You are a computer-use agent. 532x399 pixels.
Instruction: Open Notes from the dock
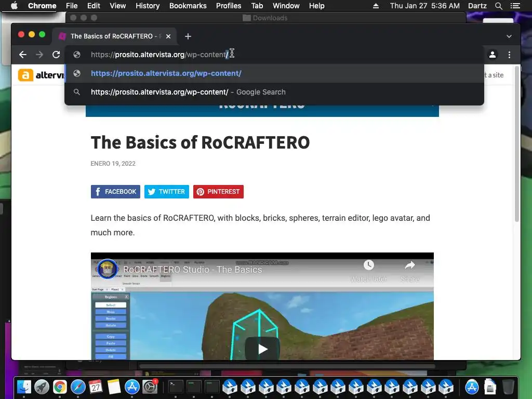pyautogui.click(x=114, y=387)
